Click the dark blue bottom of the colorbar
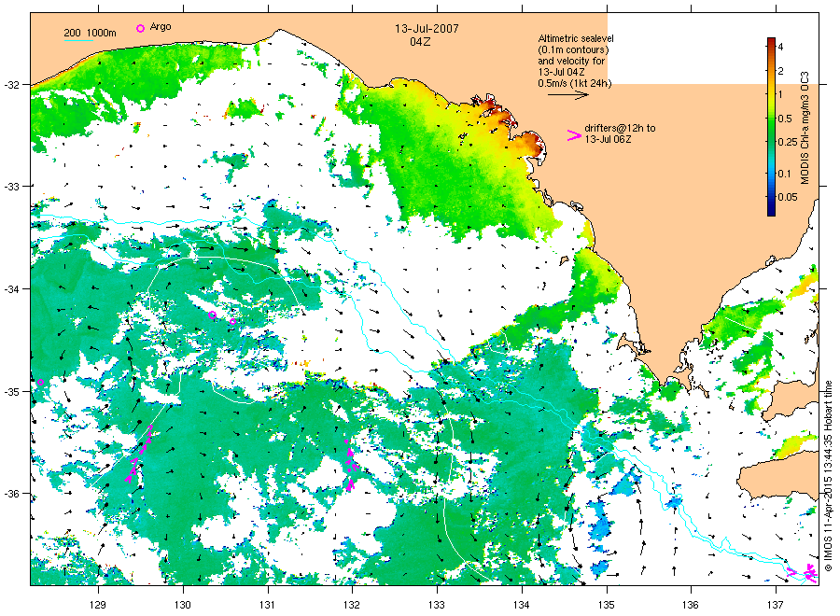 [771, 210]
